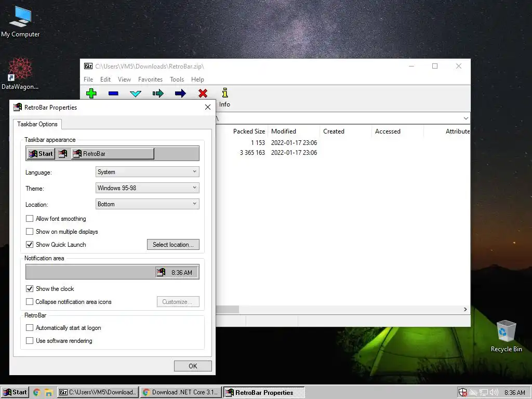Click the blue minus Extract icon in 7-Zip
Screen dimensions: 532x399
(x=113, y=94)
